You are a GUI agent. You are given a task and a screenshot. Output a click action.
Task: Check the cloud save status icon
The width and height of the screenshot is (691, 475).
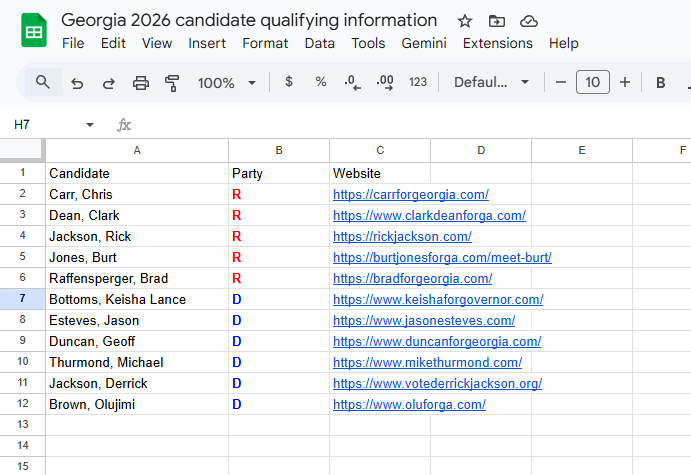click(x=528, y=21)
